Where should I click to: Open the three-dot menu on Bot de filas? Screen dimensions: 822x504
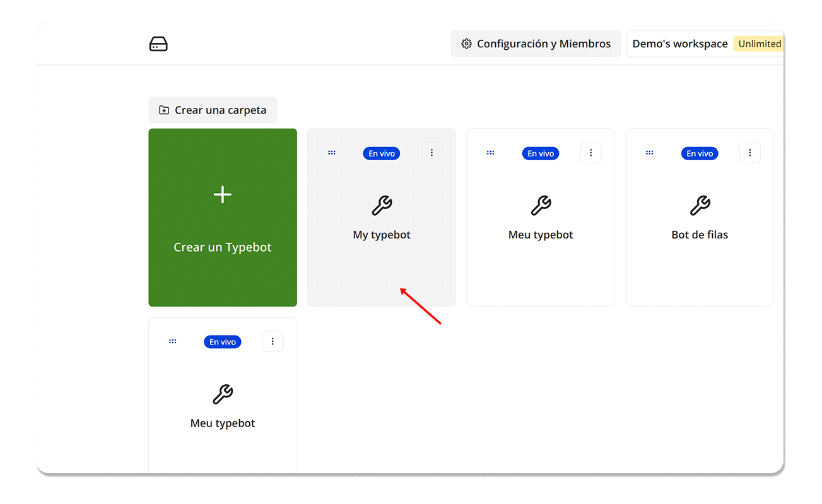[x=749, y=153]
